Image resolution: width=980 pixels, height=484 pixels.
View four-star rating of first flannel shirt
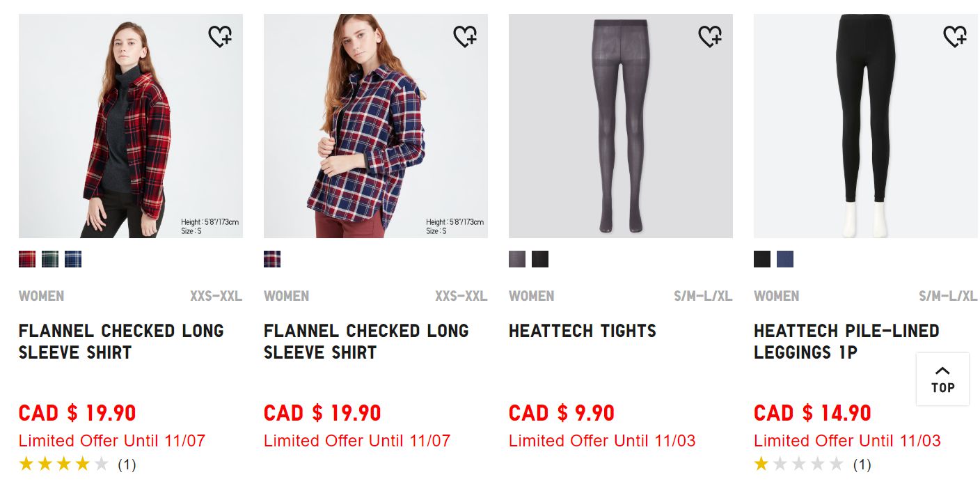point(64,464)
